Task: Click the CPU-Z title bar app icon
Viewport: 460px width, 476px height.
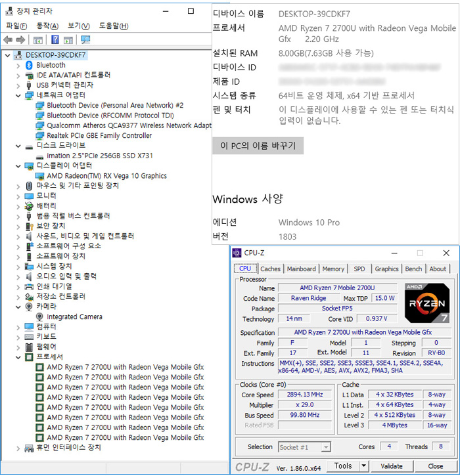Action: point(237,253)
